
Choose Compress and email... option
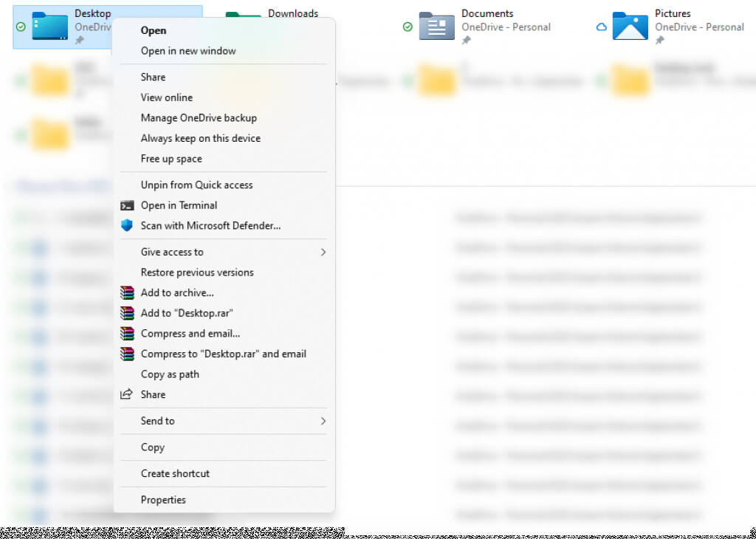click(x=190, y=334)
